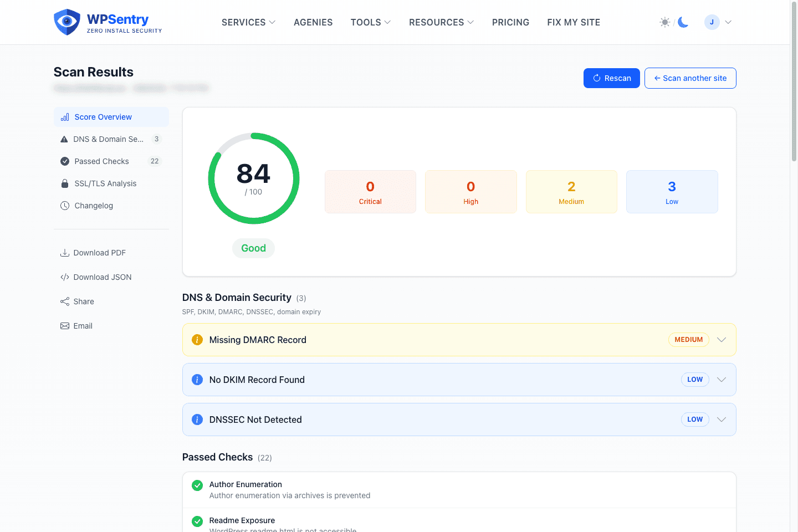The height and width of the screenshot is (532, 798).
Task: Switch to dark mode moon icon
Action: coord(683,22)
